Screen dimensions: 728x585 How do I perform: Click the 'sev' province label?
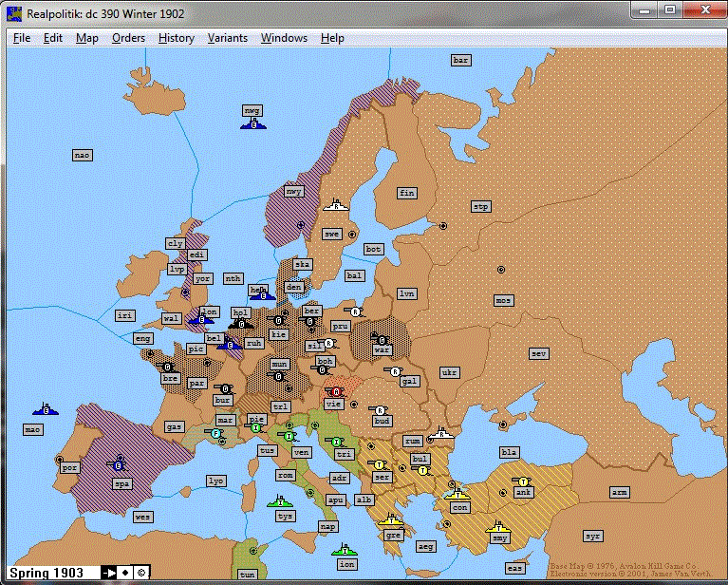(x=539, y=353)
